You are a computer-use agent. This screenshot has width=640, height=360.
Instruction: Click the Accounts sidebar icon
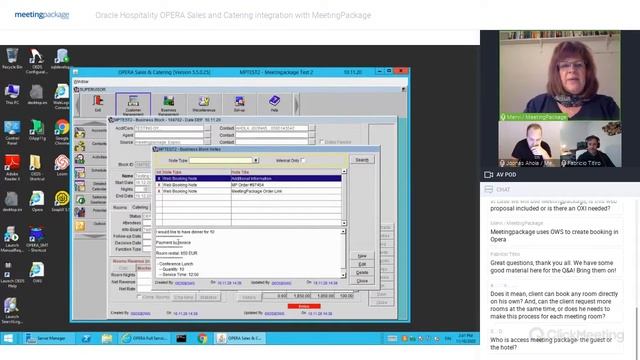click(x=80, y=132)
